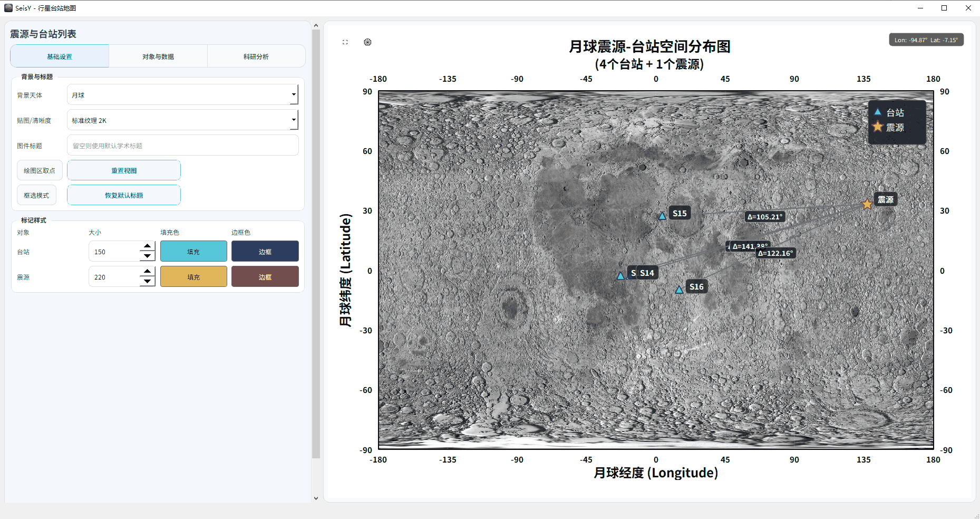
Task: Click the subtitle (4个台站 + 1个震源)
Action: [x=649, y=64]
